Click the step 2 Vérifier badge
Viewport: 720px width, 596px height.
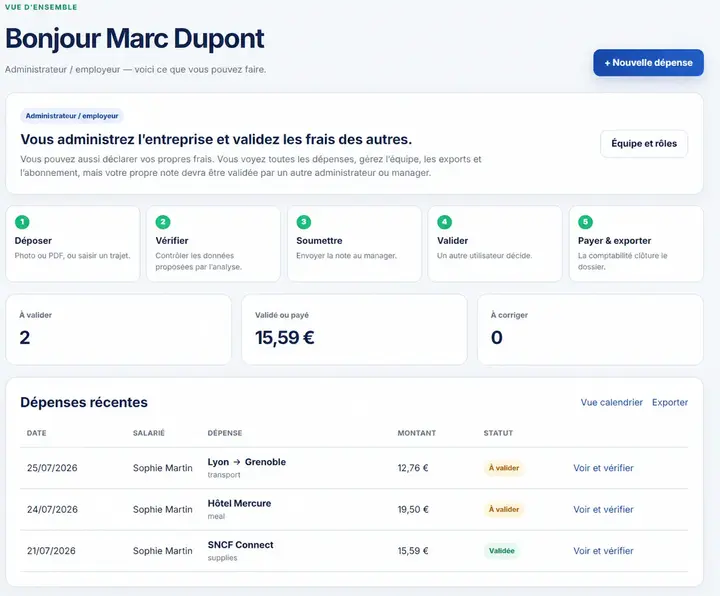tap(163, 222)
